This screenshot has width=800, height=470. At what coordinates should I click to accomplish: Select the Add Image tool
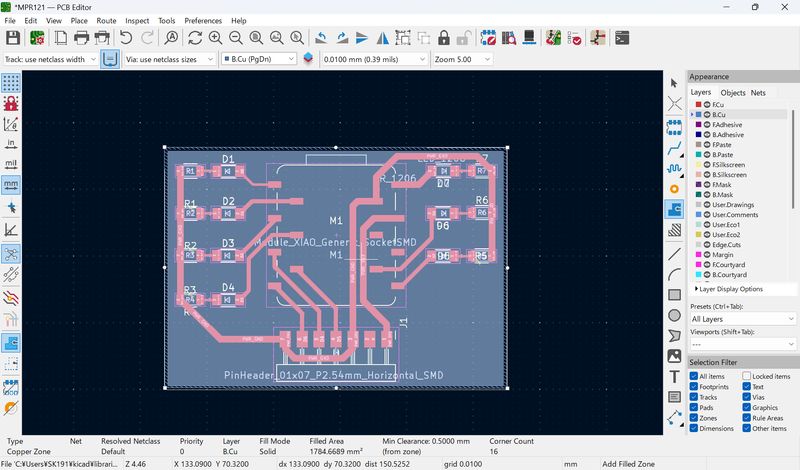click(x=674, y=356)
